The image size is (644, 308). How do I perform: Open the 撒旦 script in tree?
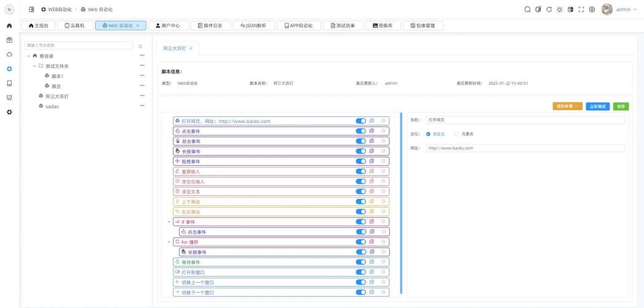point(56,86)
